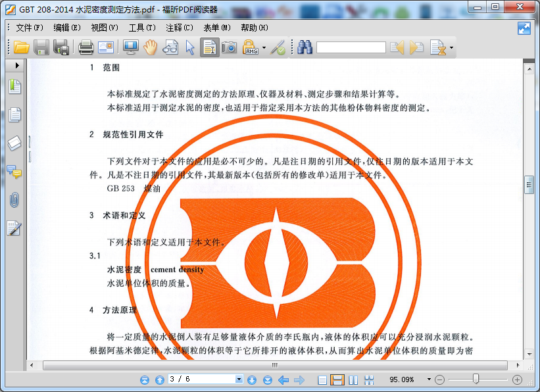Click the sign document pen icon
The image size is (540, 392).
click(278, 47)
